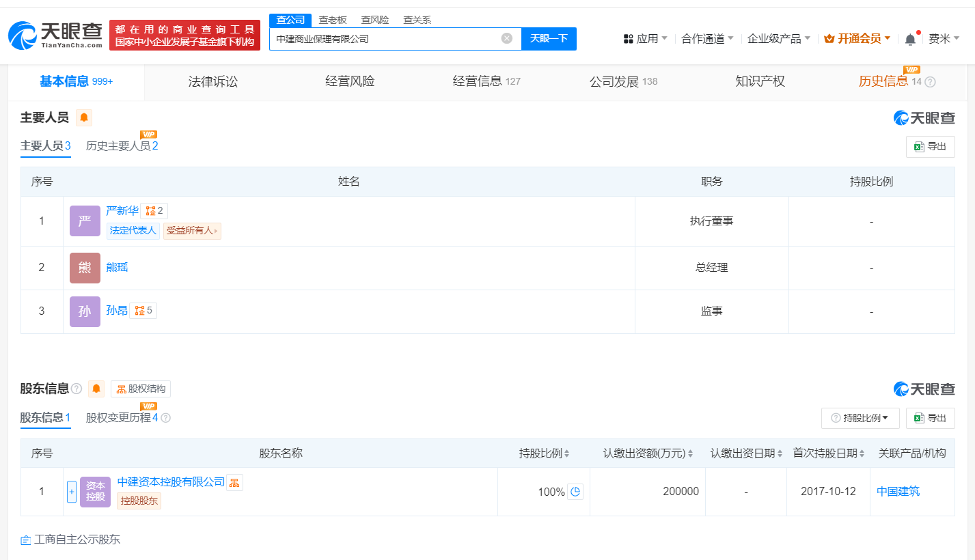The height and width of the screenshot is (560, 975).
Task: Click the 执行董事 position cell
Action: tap(711, 221)
